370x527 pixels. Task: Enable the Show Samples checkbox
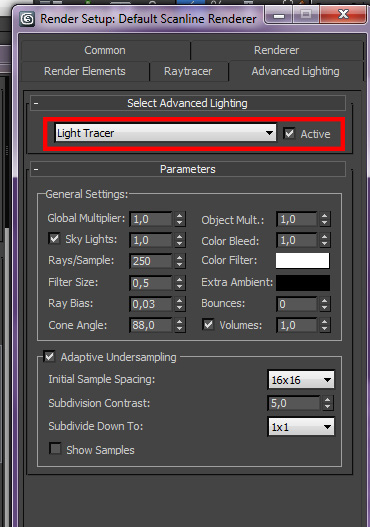point(55,449)
